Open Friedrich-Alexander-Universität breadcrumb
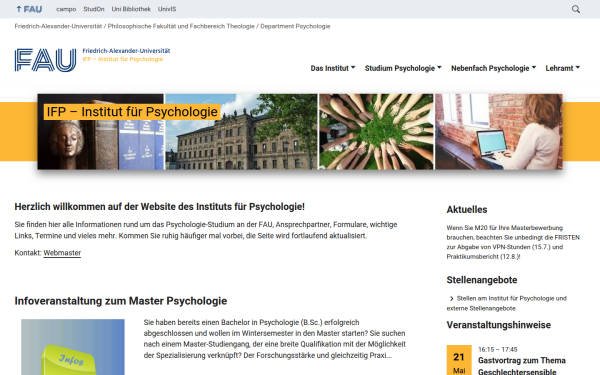The height and width of the screenshot is (375, 600). (58, 26)
